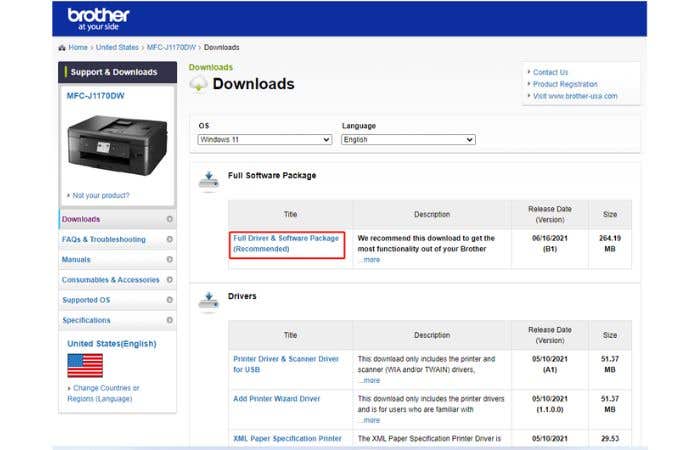Image resolution: width=700 pixels, height=450 pixels.
Task: Open XML Paper Specification Printer link
Action: pos(287,439)
